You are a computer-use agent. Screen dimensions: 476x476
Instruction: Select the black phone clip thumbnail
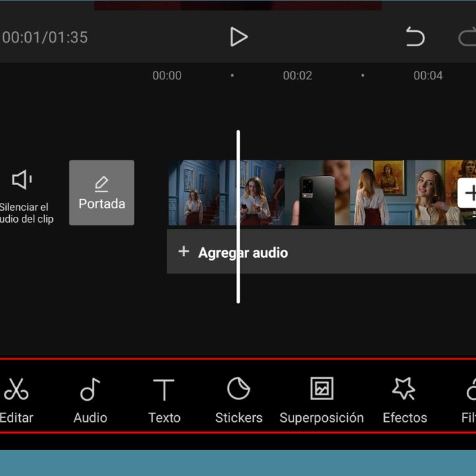point(317,193)
